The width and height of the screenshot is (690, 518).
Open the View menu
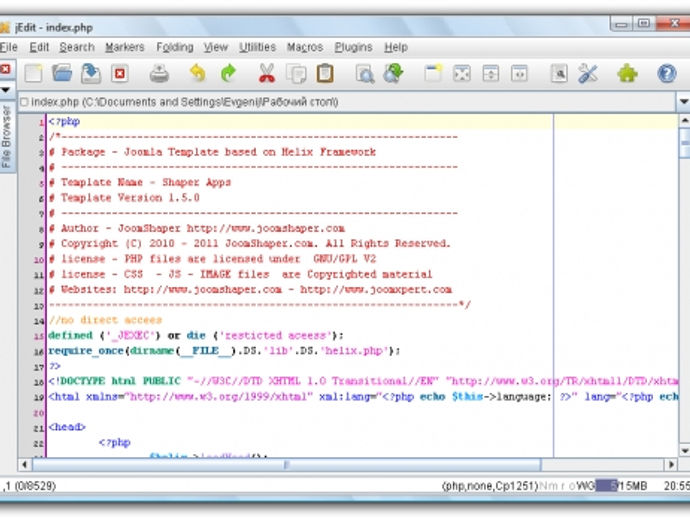216,47
